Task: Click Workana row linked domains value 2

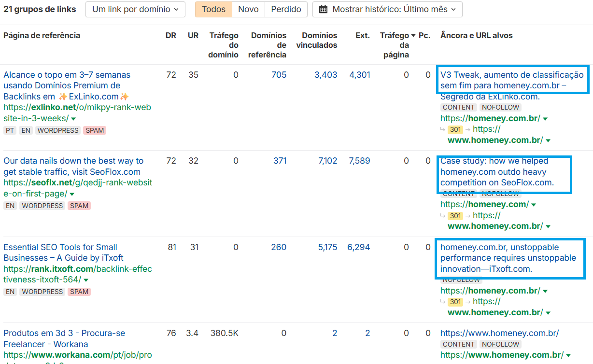Action: click(x=335, y=333)
